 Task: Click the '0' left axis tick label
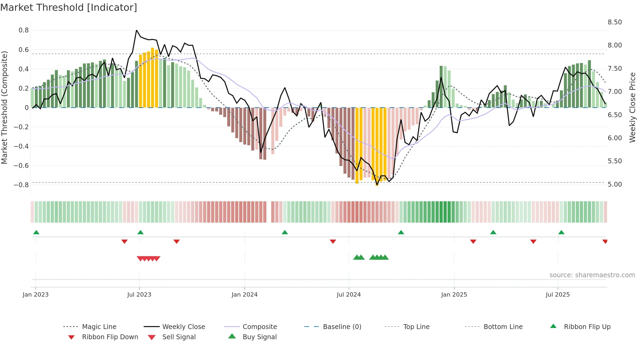coord(27,108)
